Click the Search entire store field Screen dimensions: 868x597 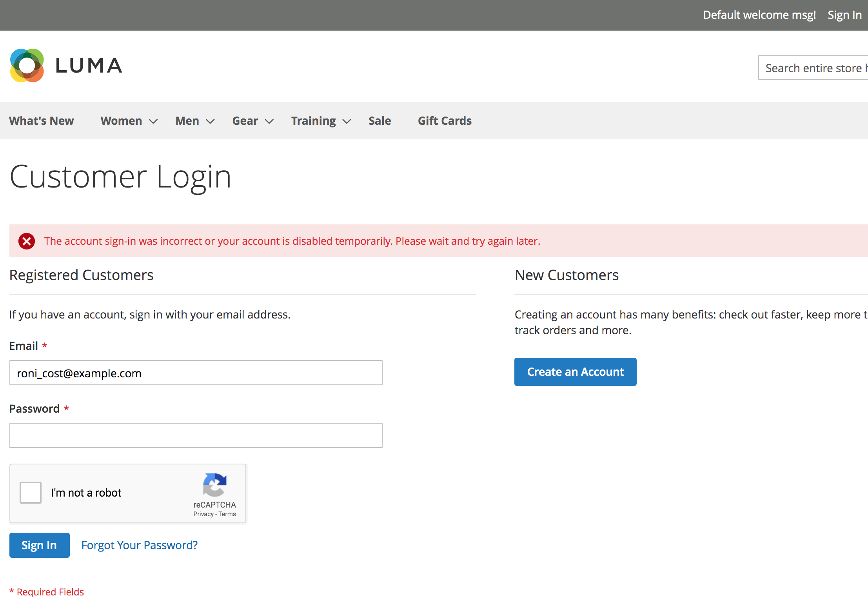[x=813, y=67]
